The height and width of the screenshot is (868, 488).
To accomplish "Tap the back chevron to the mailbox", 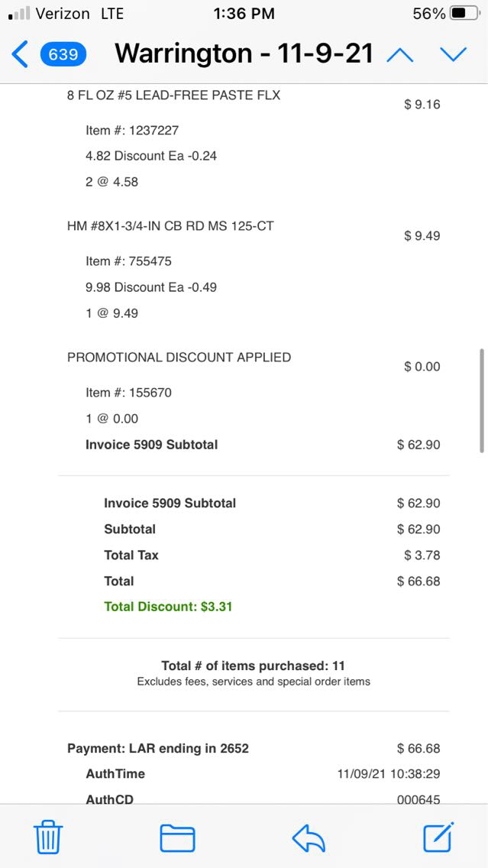I will [x=21, y=54].
